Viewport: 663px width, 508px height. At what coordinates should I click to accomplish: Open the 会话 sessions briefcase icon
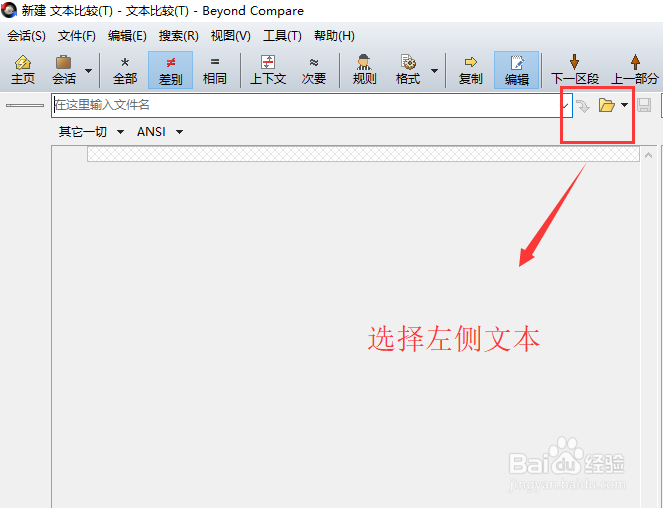(63, 70)
